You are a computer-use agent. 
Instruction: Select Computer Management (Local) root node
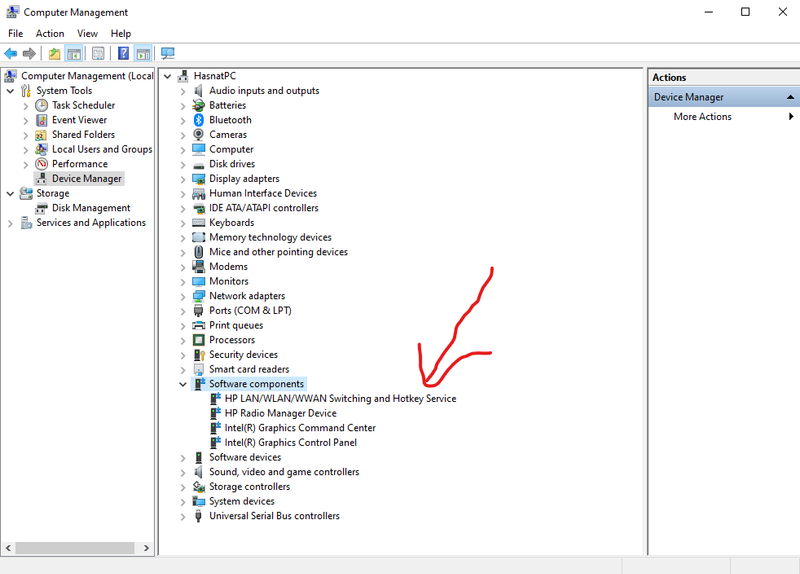tap(87, 76)
